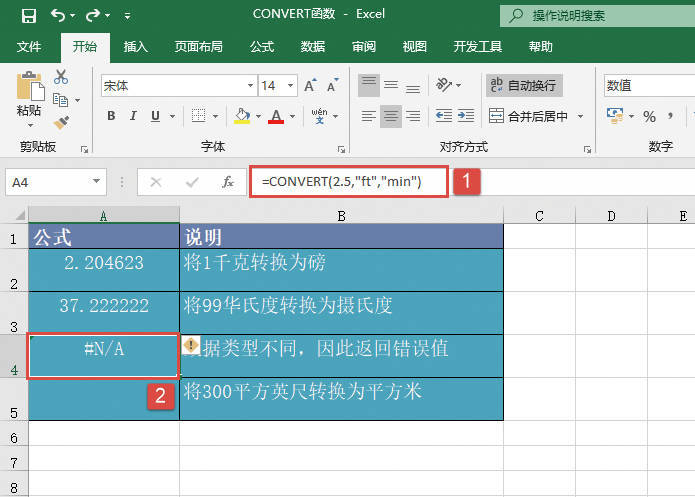Expand the 数值 number format dropdown
Image resolution: width=695 pixels, height=497 pixels.
[x=690, y=86]
